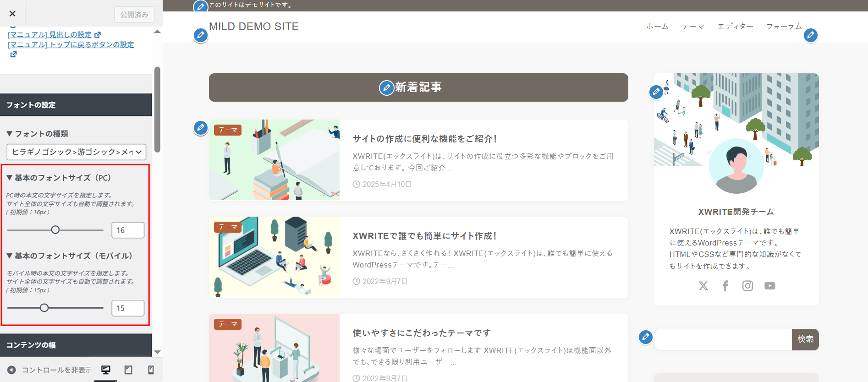The image size is (868, 382).
Task: Open the フォントの種類 font family dropdown
Action: 77,152
